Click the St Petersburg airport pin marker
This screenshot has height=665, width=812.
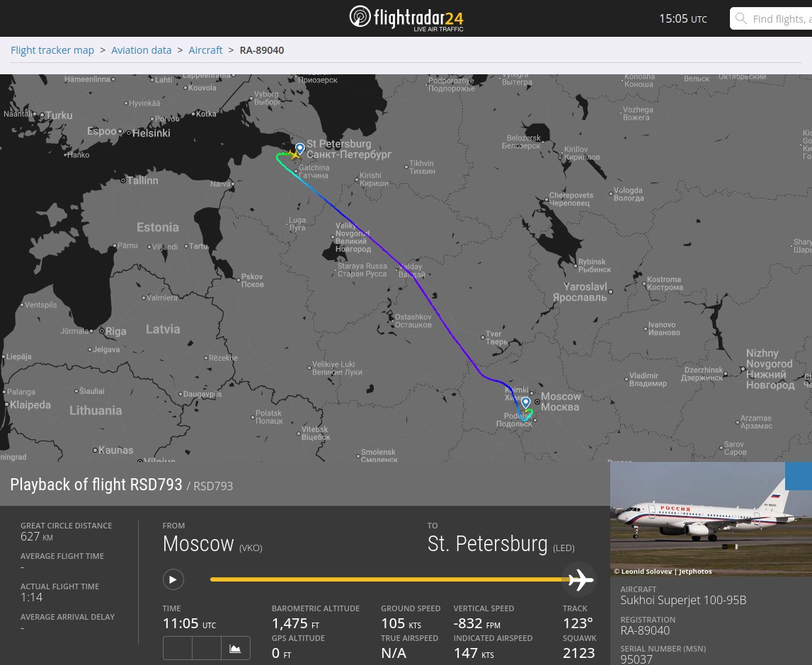(x=300, y=148)
